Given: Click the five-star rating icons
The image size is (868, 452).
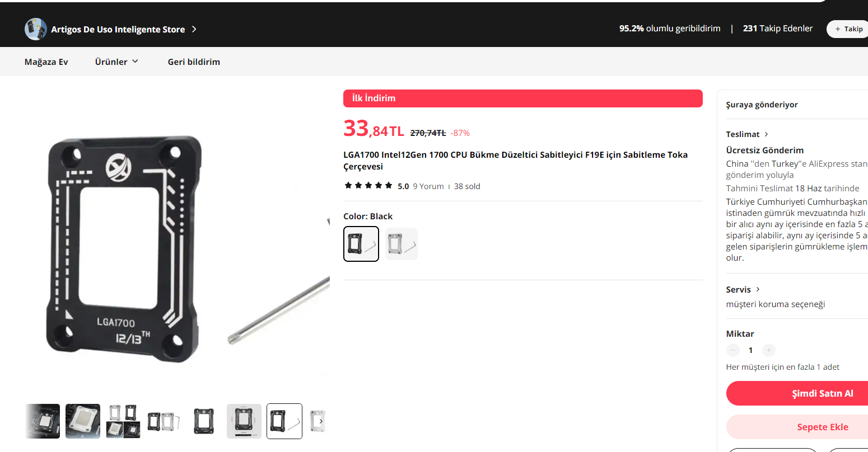Looking at the screenshot, I should tap(368, 186).
